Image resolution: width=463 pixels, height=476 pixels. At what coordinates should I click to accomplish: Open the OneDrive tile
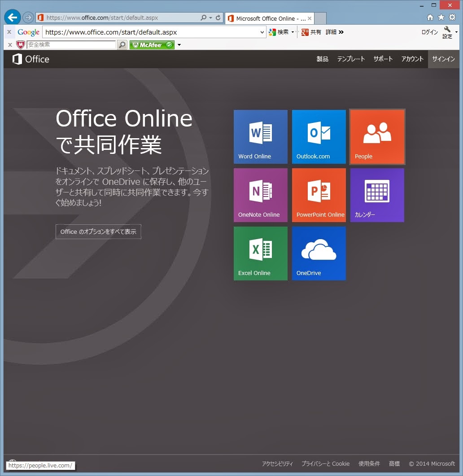(x=319, y=253)
